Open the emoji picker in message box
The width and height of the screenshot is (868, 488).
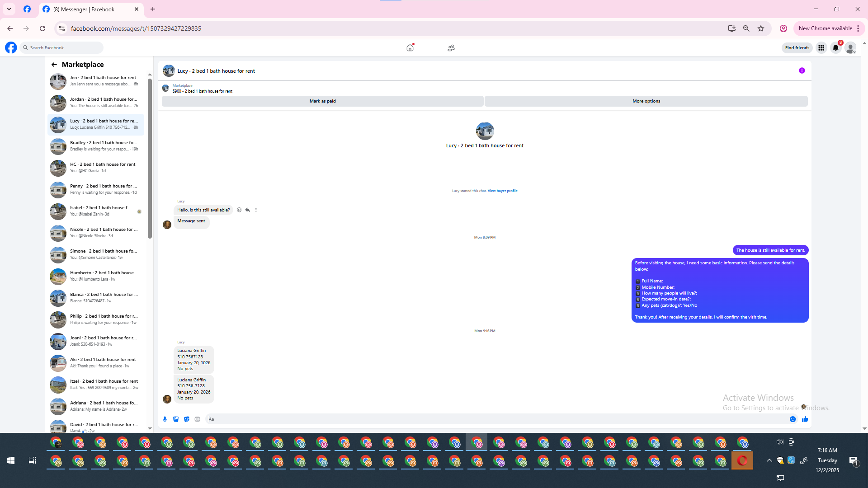pos(793,419)
